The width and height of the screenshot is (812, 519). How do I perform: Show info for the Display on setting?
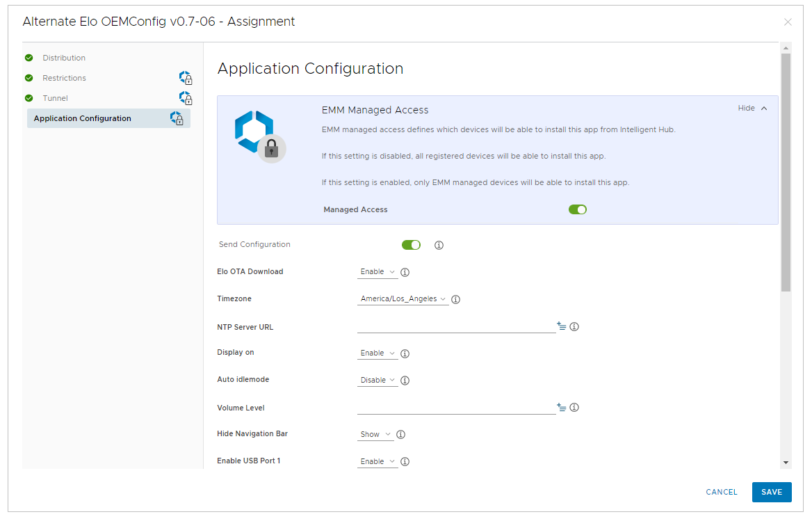pos(405,353)
